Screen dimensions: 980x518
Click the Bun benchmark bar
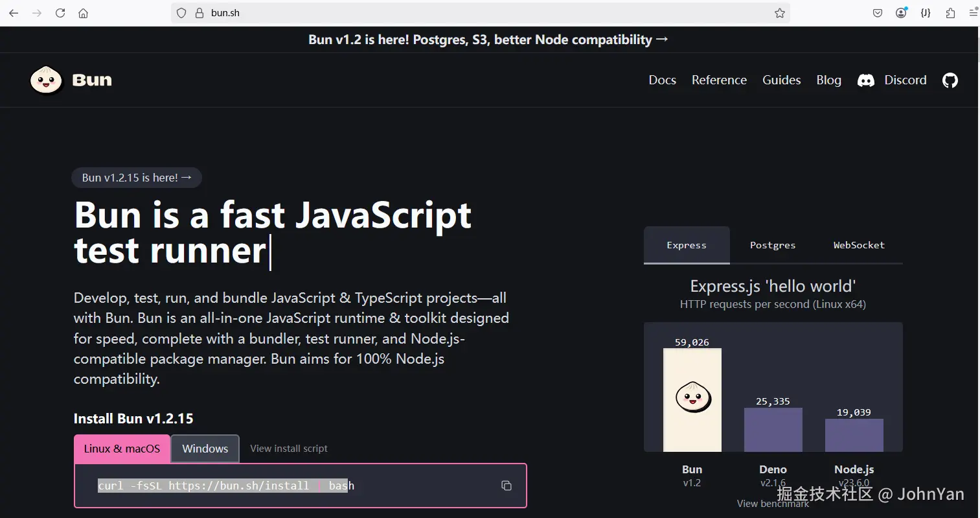tap(692, 400)
